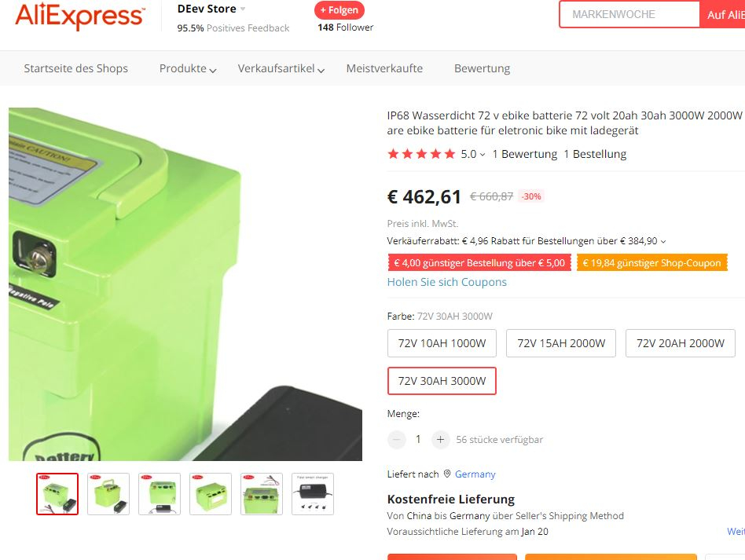Expand the 5.0 rating breakdown chevron

pos(483,155)
